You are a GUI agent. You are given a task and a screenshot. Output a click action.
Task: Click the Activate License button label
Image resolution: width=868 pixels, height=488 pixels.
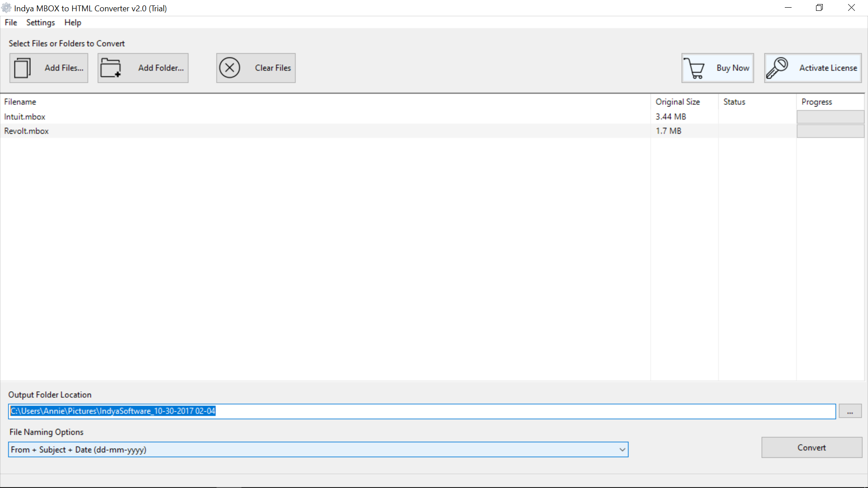[828, 68]
